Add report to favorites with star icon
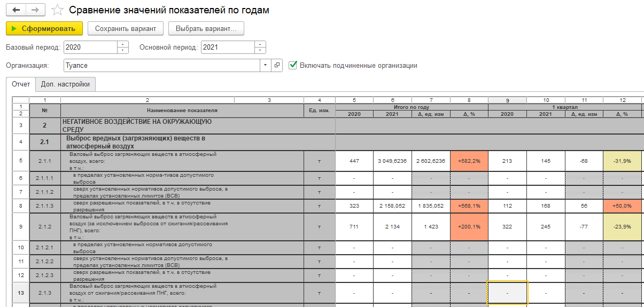This screenshot has height=307, width=644. pos(57,11)
